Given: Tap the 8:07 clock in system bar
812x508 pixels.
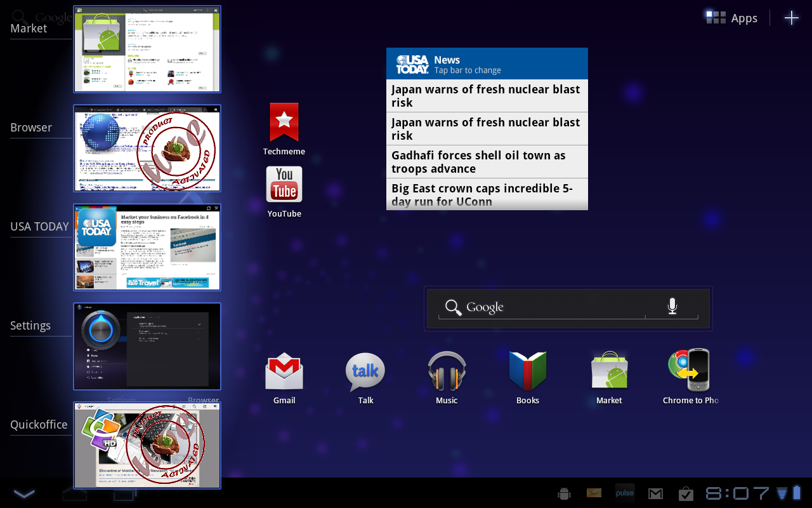Looking at the screenshot, I should point(738,493).
